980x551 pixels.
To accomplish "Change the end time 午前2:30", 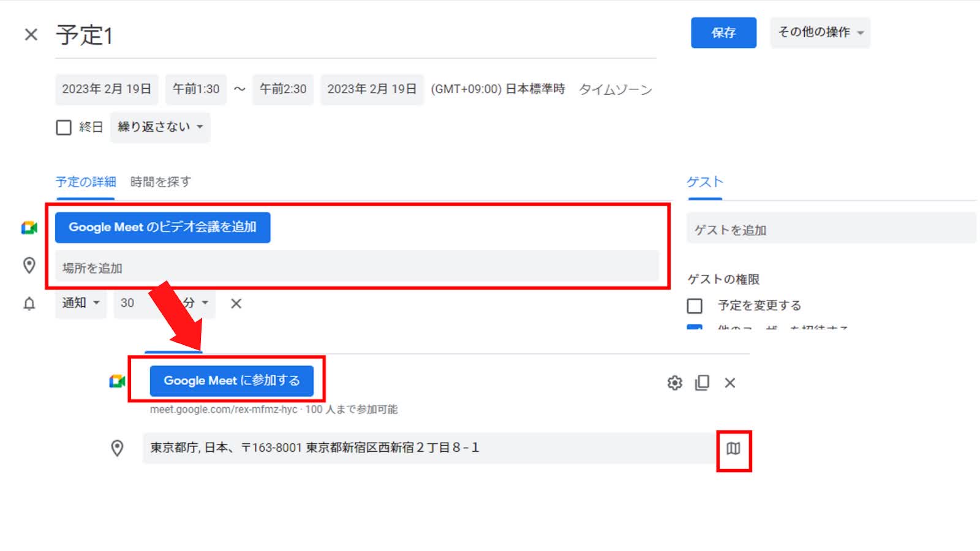I will (283, 89).
